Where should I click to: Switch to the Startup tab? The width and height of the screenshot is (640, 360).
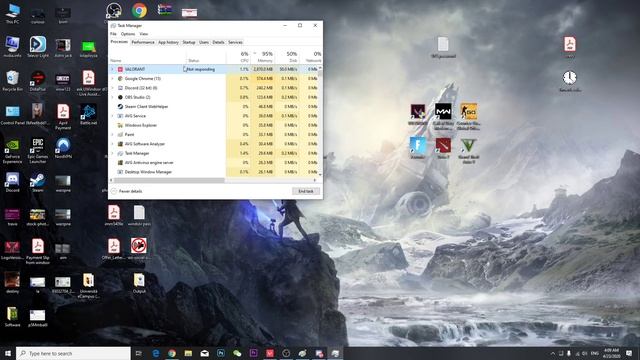[189, 42]
